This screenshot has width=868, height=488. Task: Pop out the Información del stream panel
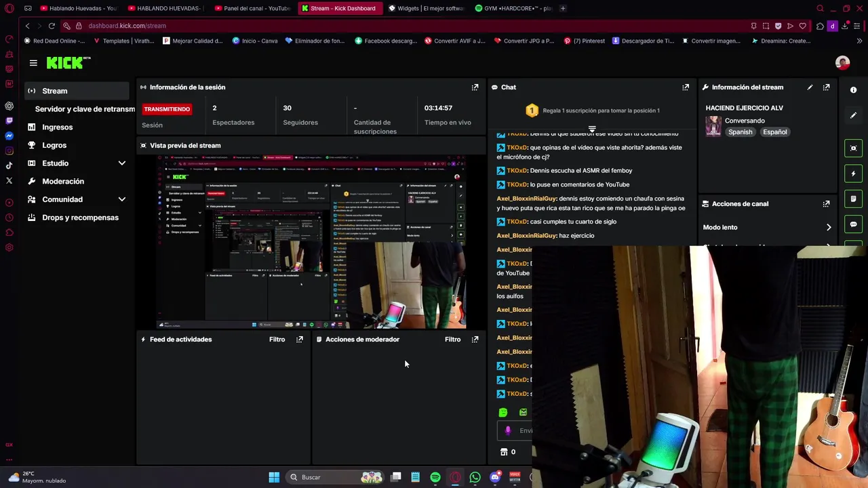click(826, 87)
